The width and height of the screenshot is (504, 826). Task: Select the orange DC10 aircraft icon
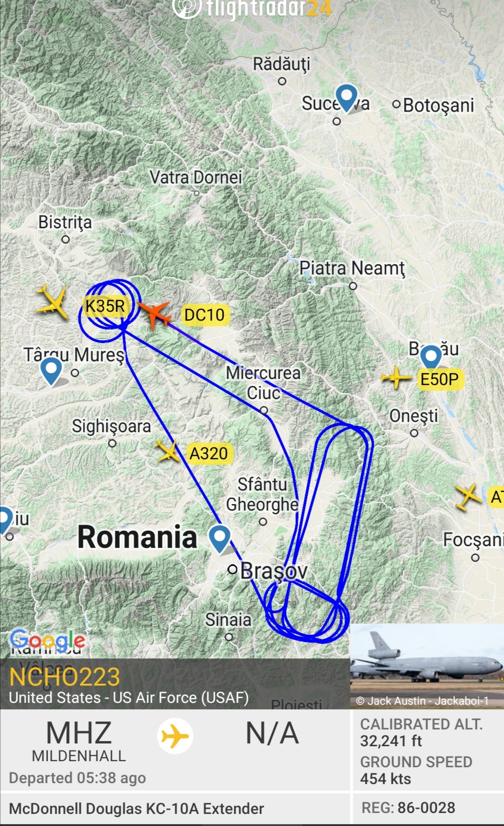(154, 315)
